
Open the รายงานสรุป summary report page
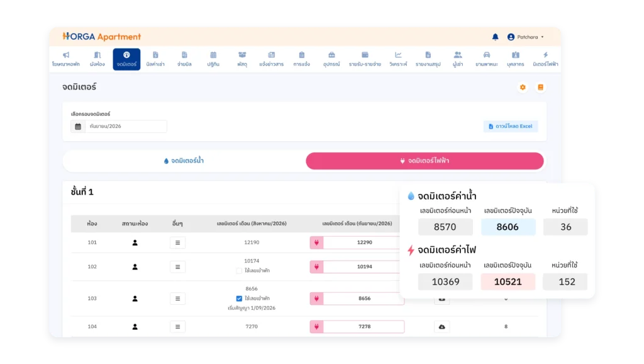pos(428,59)
